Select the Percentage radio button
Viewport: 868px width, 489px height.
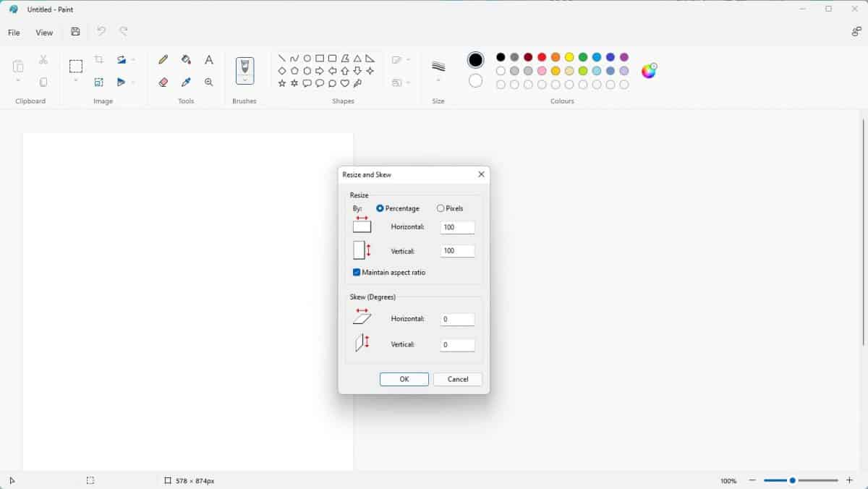pyautogui.click(x=379, y=208)
